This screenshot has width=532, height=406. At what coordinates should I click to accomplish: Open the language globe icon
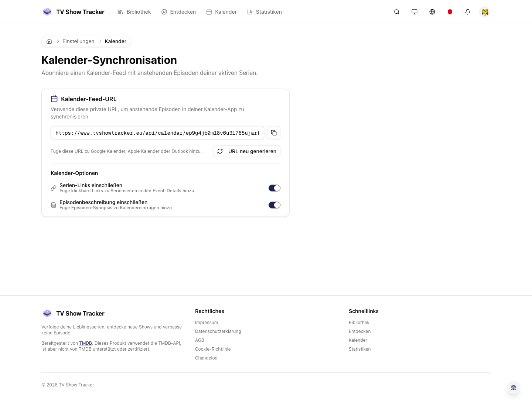(432, 12)
